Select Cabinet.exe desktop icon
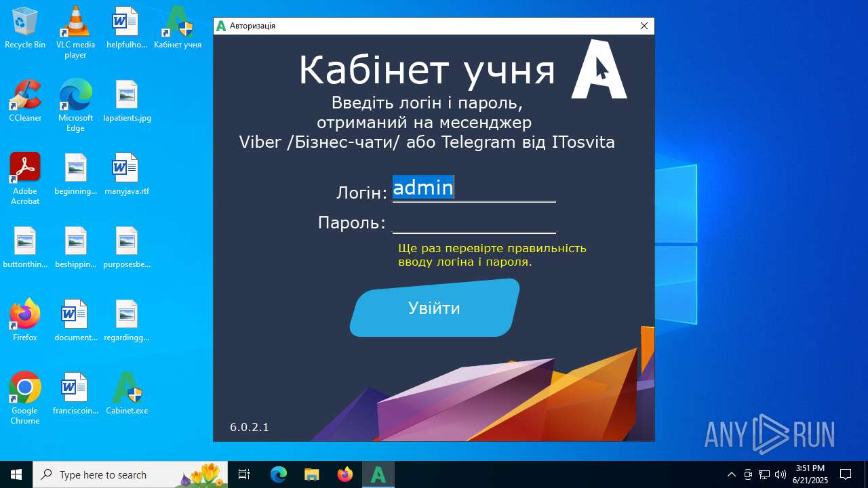The width and height of the screenshot is (868, 488). [x=127, y=394]
